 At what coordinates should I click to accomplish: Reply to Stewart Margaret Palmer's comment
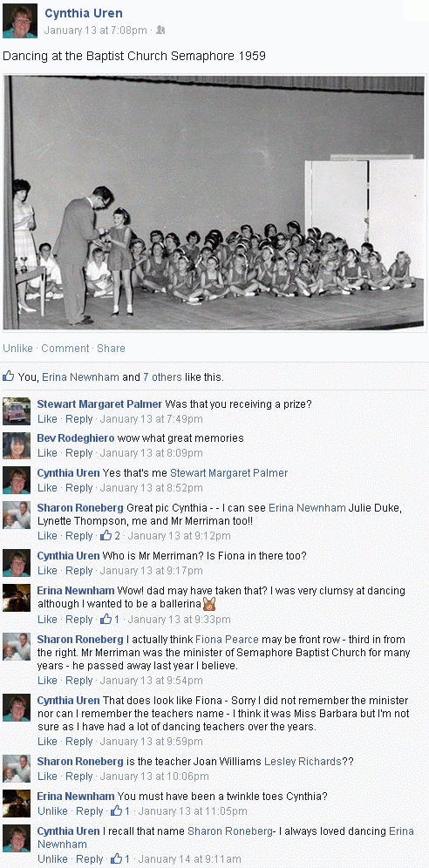(x=79, y=418)
